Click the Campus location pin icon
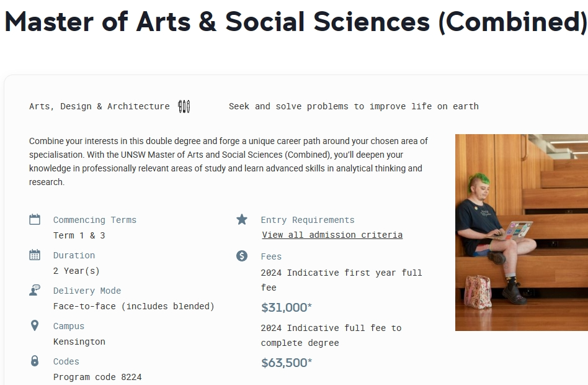This screenshot has height=385, width=588. (35, 325)
